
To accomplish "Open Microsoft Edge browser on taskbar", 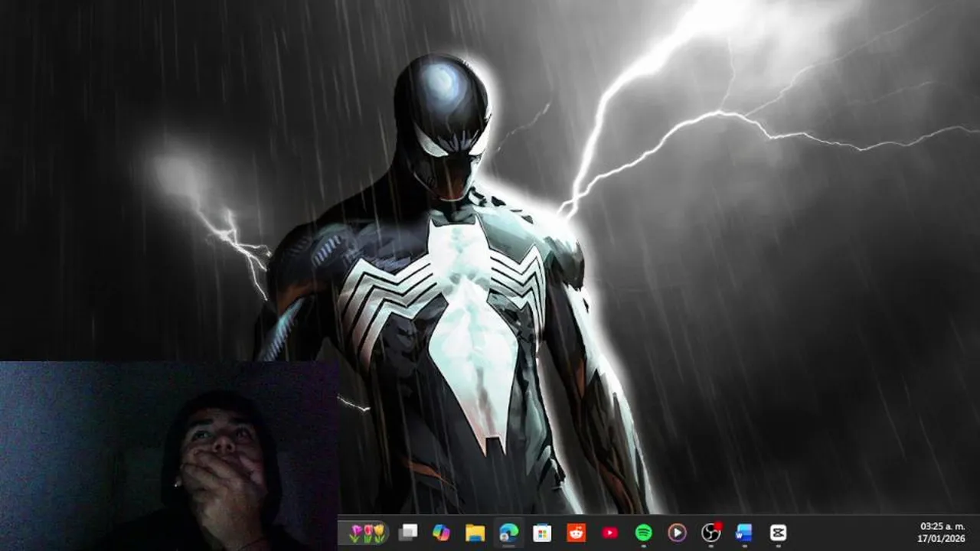I will click(x=508, y=533).
